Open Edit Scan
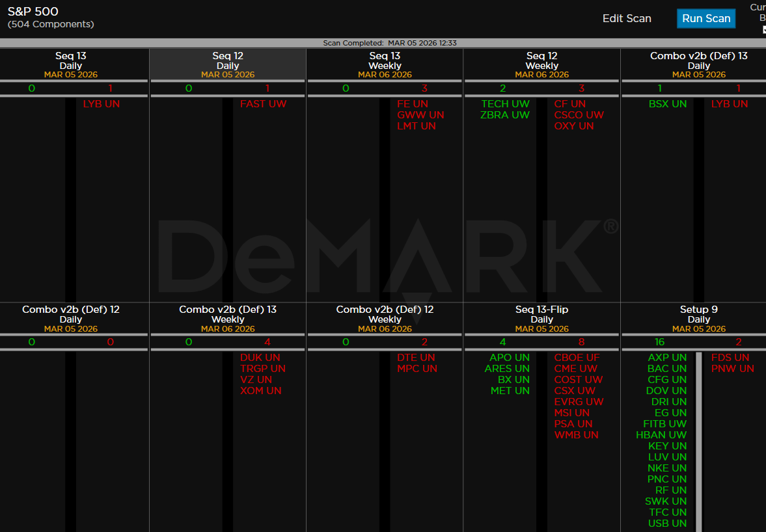The height and width of the screenshot is (532, 766). point(626,18)
